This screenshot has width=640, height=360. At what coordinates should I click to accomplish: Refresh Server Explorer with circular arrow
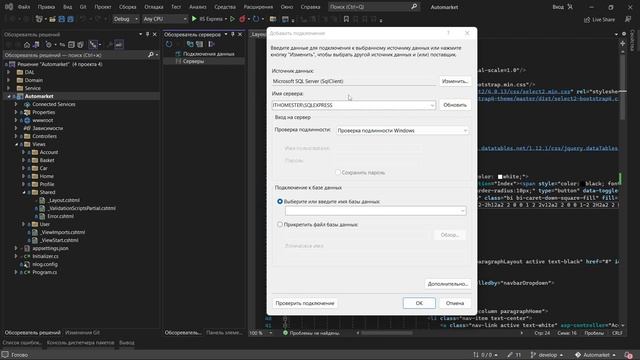[x=169, y=44]
